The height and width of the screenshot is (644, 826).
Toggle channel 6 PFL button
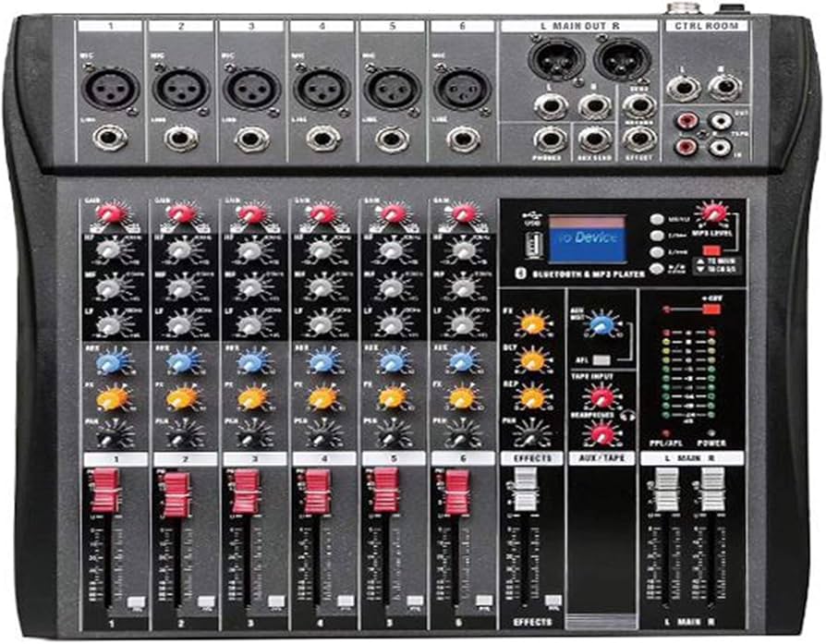click(x=484, y=601)
